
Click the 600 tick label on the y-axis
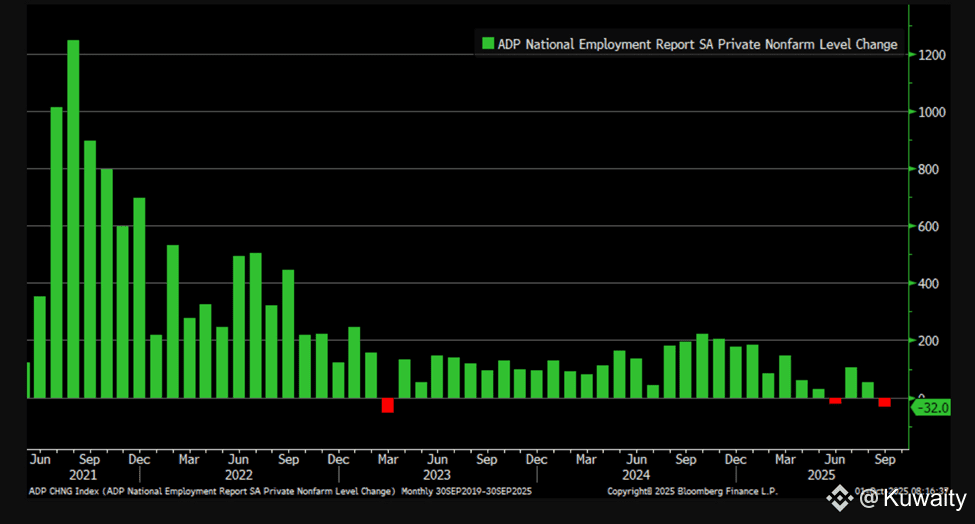(930, 227)
